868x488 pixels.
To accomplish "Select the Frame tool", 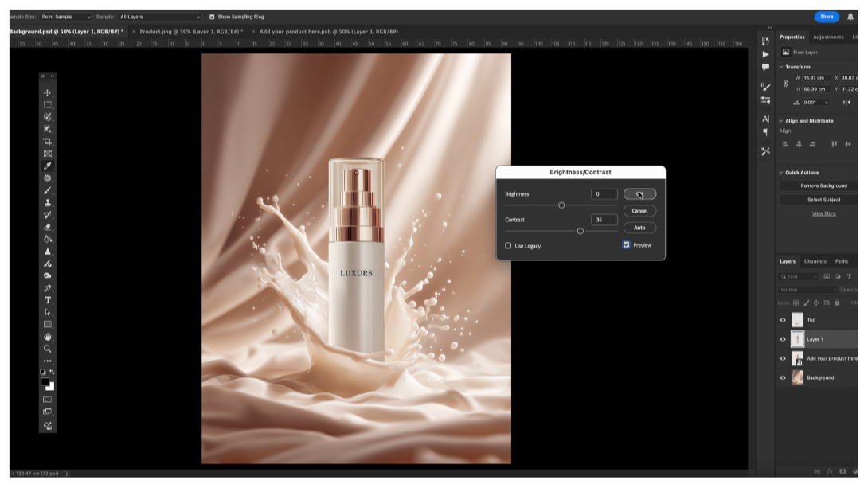I will [48, 154].
